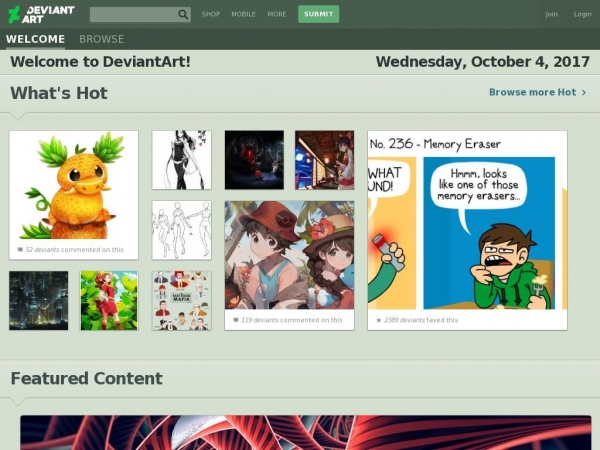Viewport: 600px width, 450px height.
Task: Switch to the Welcome tab
Action: [x=35, y=39]
